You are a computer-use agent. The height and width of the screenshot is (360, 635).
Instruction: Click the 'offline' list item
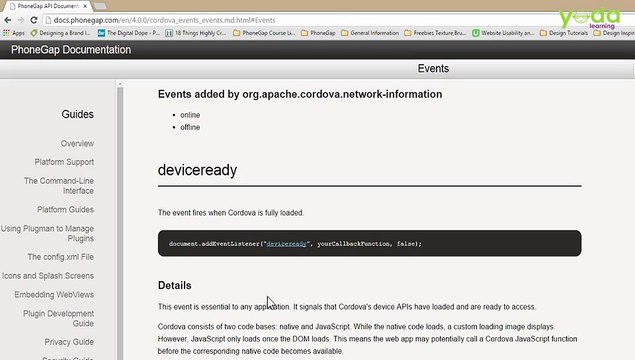(190, 127)
